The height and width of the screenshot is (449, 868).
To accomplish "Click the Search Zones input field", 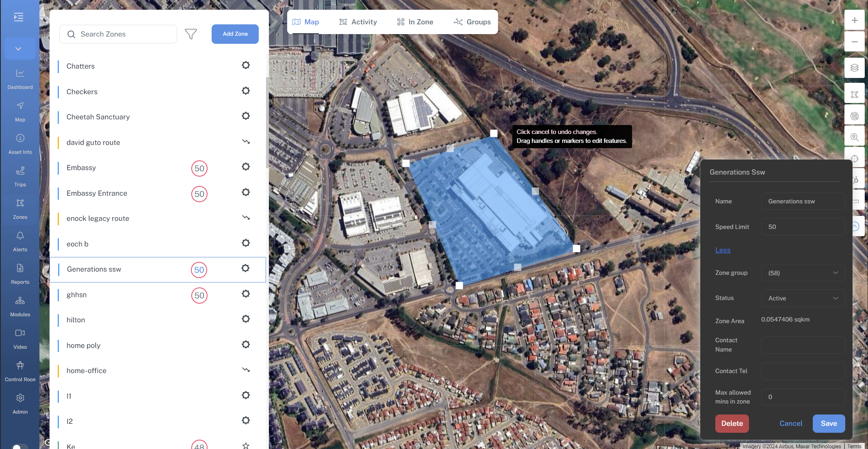I will [118, 34].
